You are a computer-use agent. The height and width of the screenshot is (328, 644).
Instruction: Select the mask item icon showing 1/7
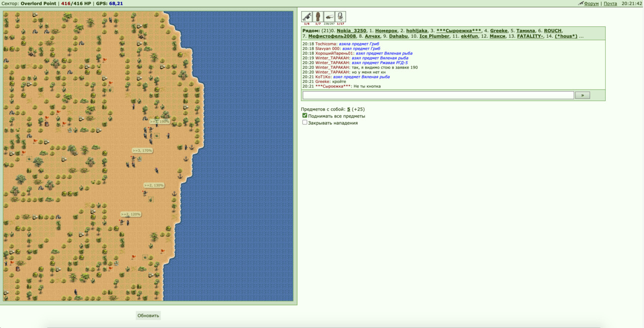coord(318,17)
